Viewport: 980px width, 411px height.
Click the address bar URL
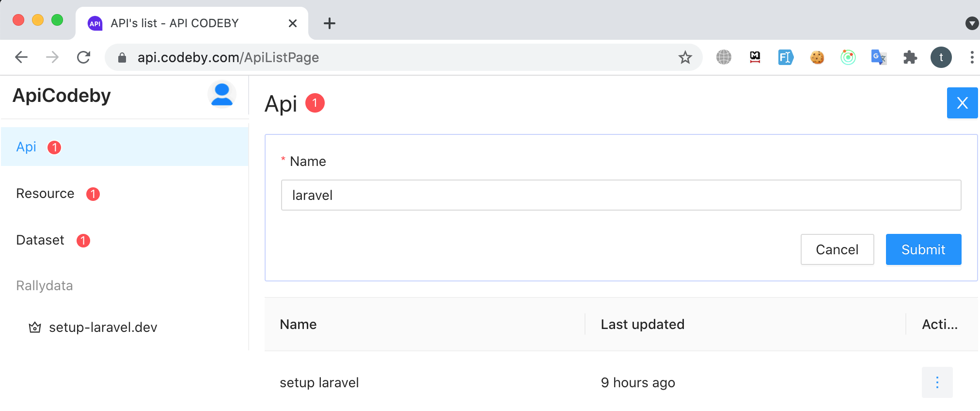click(x=228, y=58)
